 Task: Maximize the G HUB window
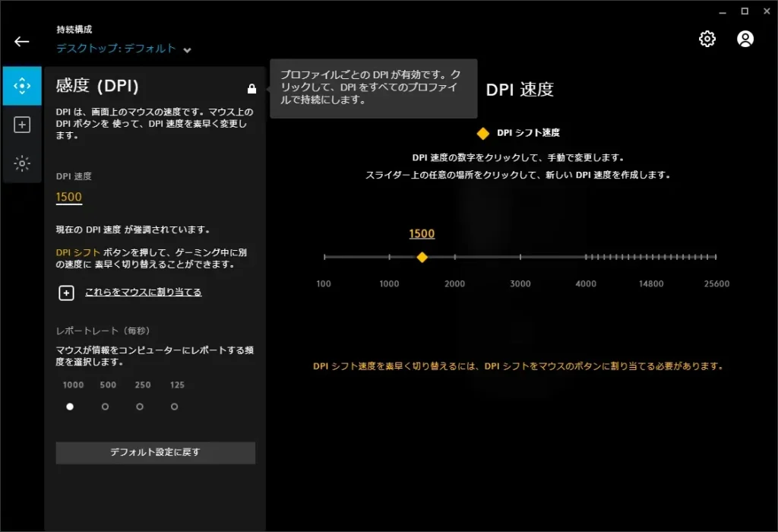pos(745,11)
